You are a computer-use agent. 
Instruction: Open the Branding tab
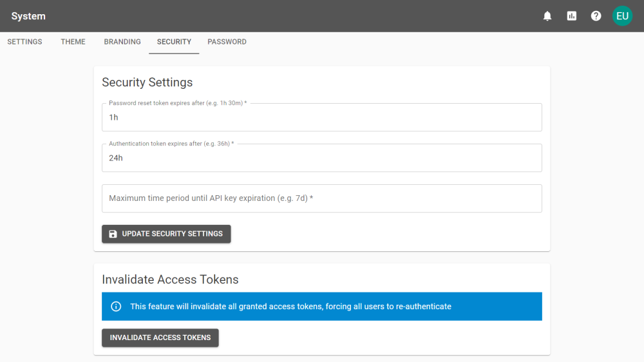pyautogui.click(x=122, y=42)
